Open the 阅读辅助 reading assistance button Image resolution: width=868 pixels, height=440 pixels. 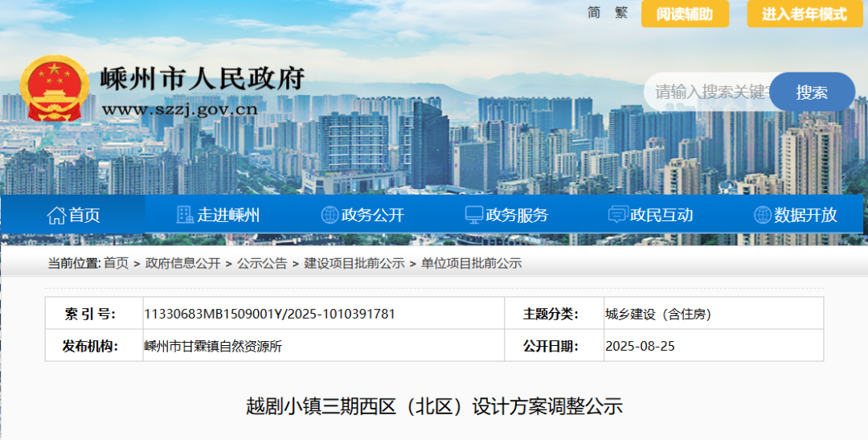[685, 14]
